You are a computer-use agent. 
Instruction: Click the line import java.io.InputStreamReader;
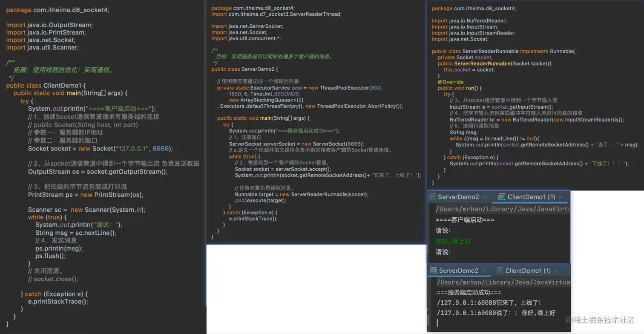pyautogui.click(x=474, y=33)
